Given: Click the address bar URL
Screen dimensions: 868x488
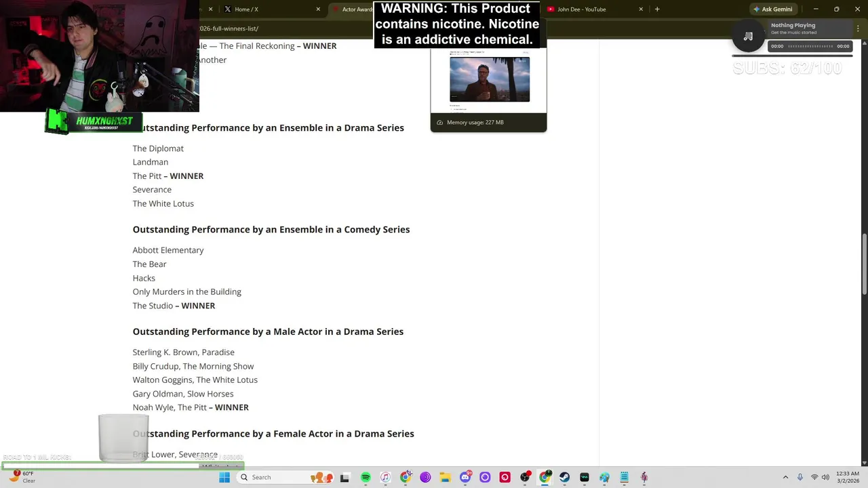Looking at the screenshot, I should [x=229, y=28].
